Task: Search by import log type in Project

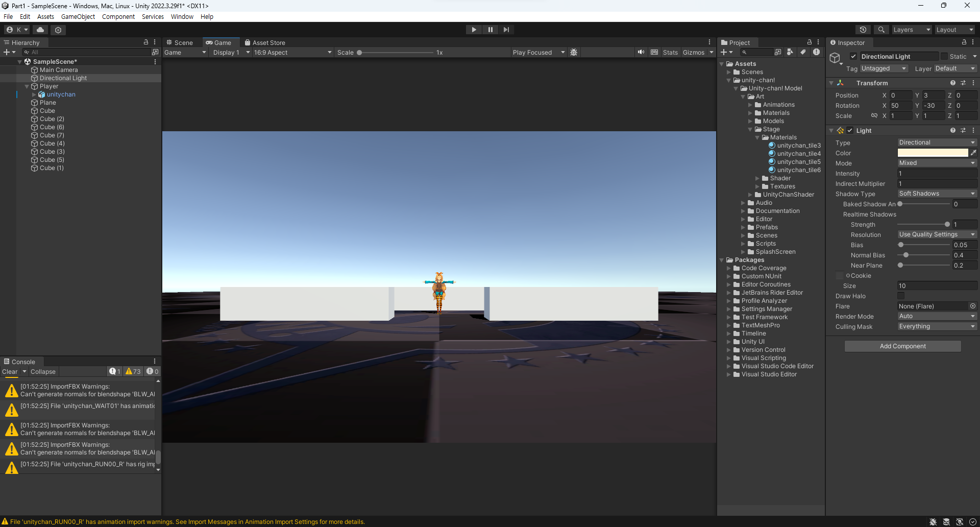Action: point(816,52)
